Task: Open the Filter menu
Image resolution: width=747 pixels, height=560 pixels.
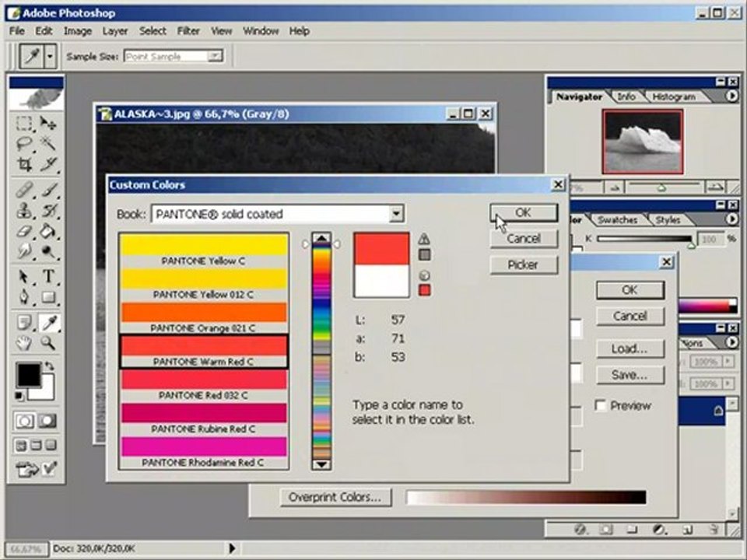Action: click(188, 31)
